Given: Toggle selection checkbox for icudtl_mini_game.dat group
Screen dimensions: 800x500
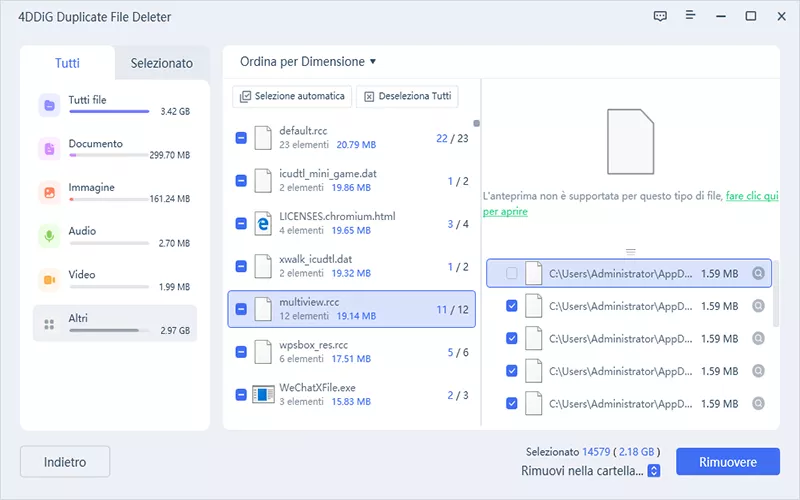Looking at the screenshot, I should (241, 181).
